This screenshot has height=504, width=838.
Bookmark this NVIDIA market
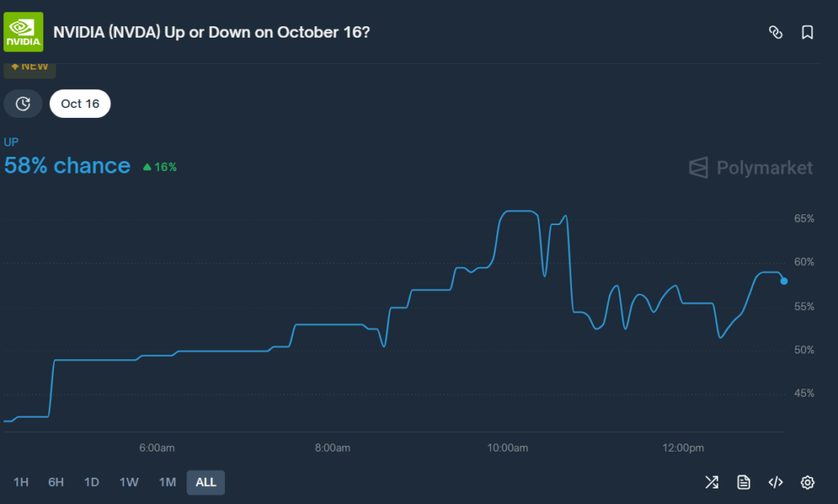click(807, 32)
